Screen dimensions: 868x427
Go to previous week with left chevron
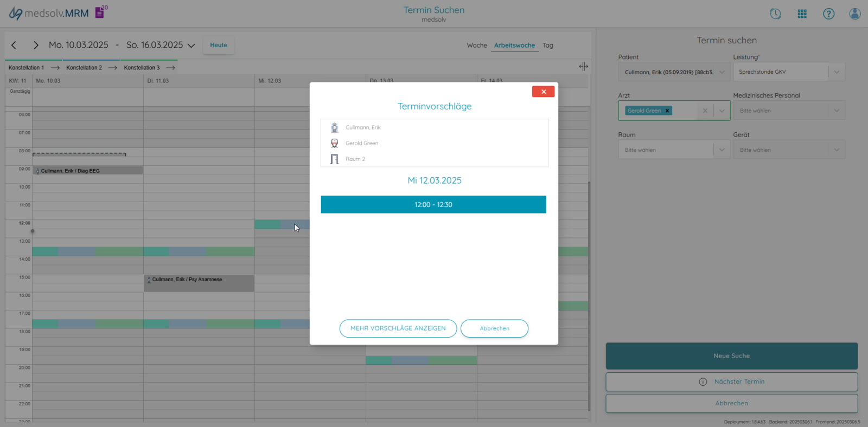coord(14,45)
